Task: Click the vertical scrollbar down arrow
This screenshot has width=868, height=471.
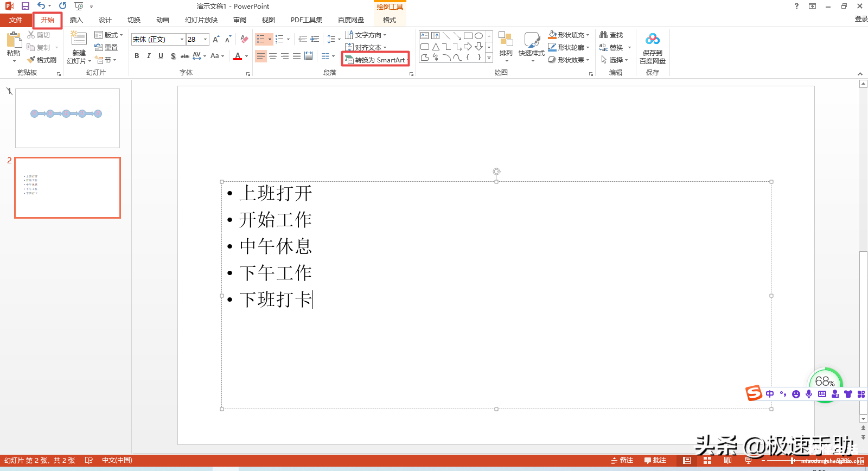Action: coord(863,419)
